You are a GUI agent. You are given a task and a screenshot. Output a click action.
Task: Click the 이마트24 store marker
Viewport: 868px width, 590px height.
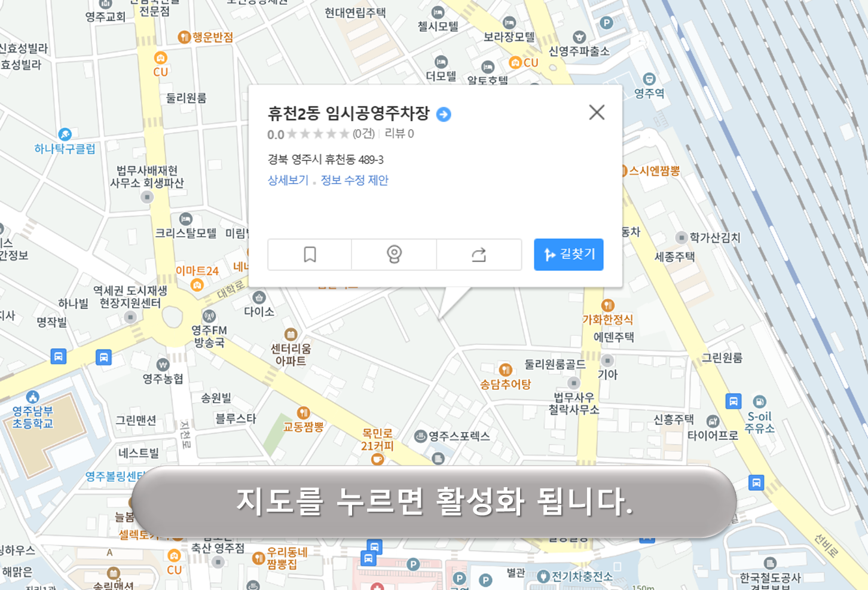click(195, 285)
